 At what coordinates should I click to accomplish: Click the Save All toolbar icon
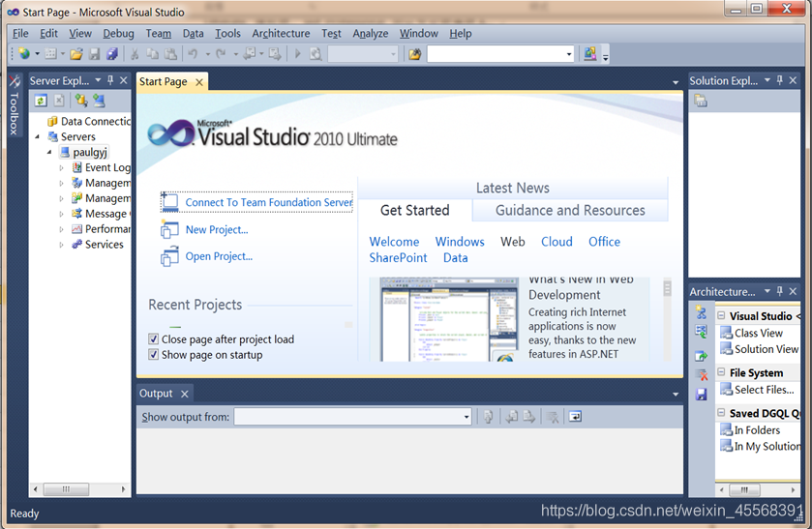(x=112, y=54)
